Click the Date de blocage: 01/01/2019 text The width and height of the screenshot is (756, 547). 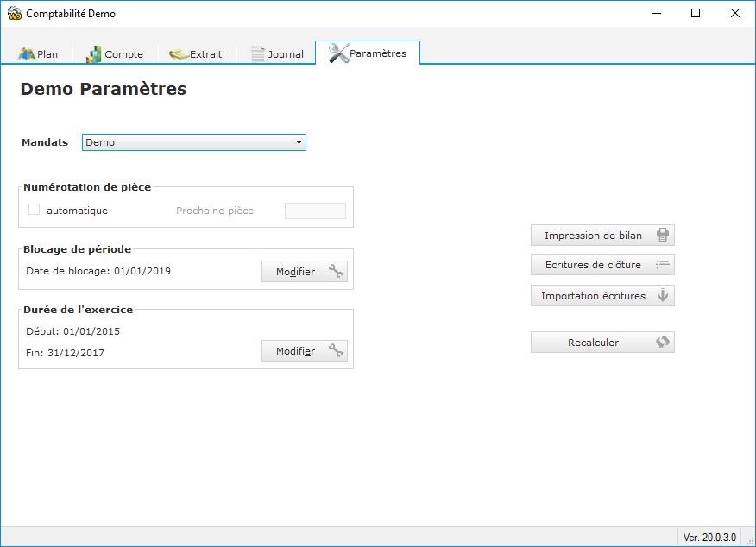click(98, 271)
